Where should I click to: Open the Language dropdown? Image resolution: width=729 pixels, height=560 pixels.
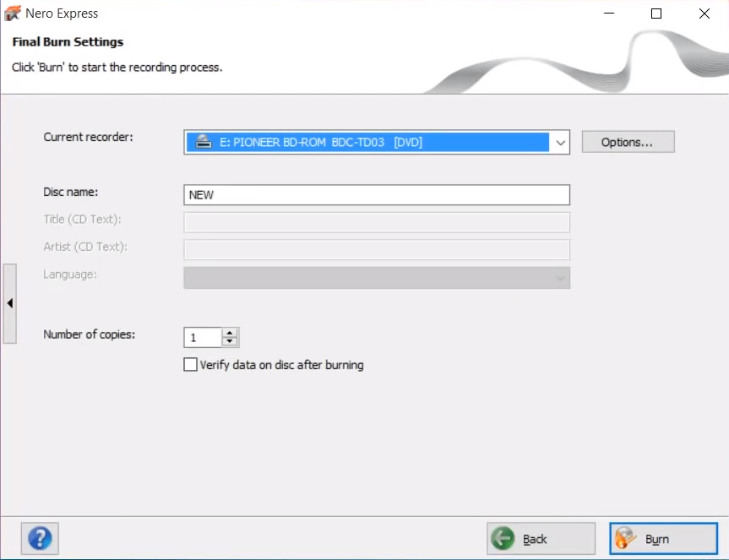[x=559, y=277]
